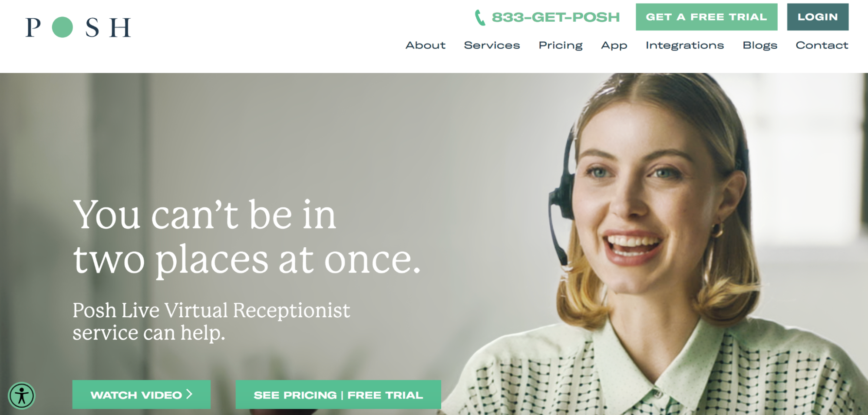Go to homepage via POSH logo
This screenshot has width=868, height=415.
pos(78,27)
